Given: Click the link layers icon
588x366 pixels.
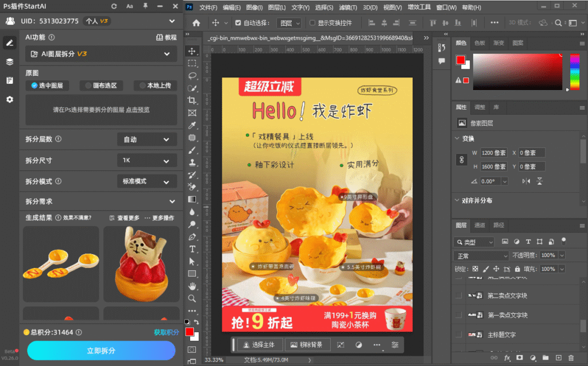Looking at the screenshot, I should [x=494, y=358].
